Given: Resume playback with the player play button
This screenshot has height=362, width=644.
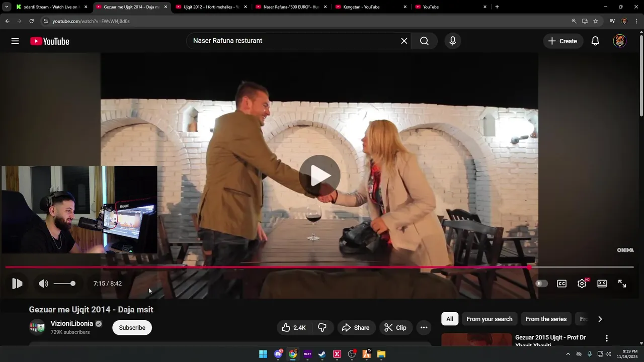Looking at the screenshot, I should point(17,284).
